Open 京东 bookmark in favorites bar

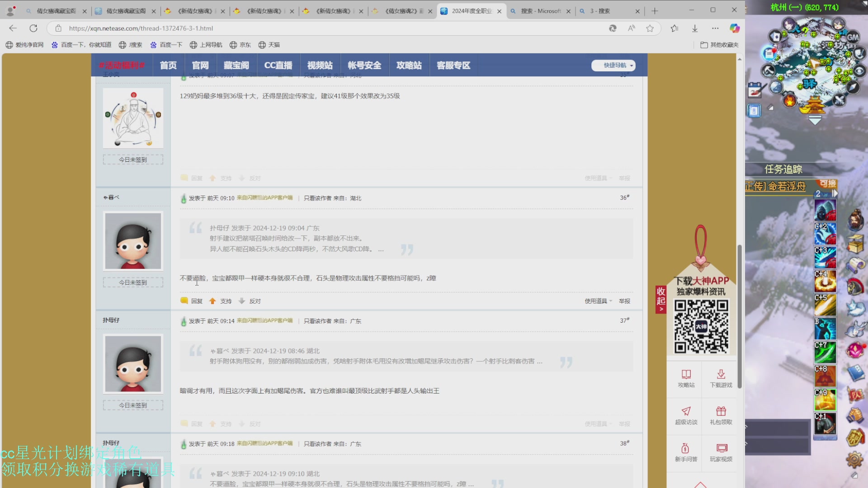pos(240,45)
